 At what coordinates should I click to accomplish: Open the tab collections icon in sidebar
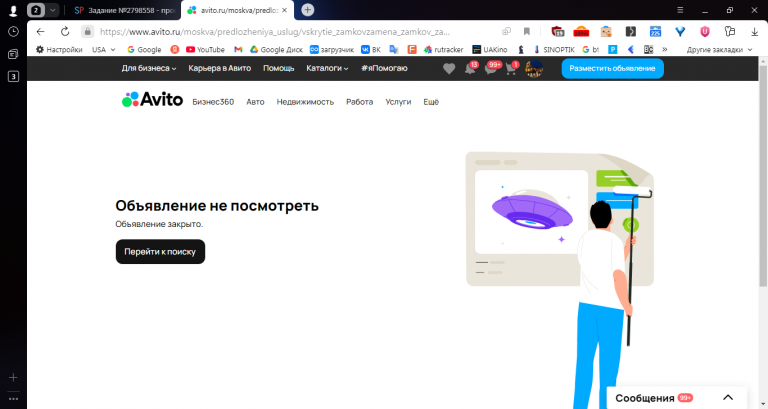point(13,54)
